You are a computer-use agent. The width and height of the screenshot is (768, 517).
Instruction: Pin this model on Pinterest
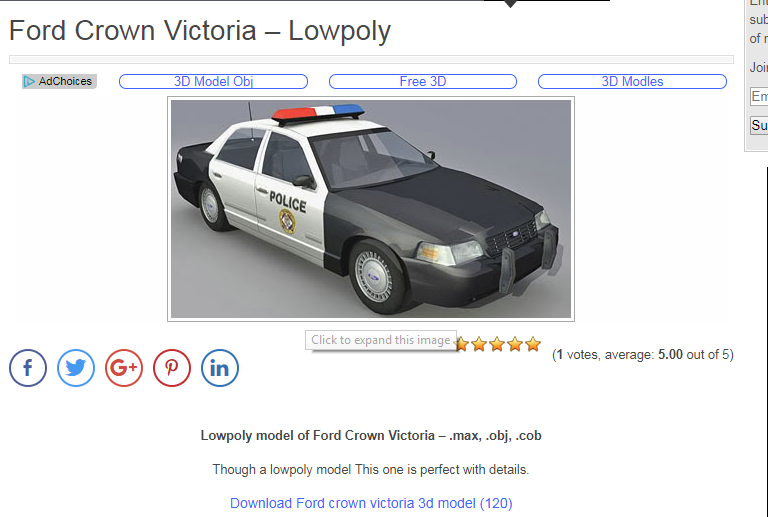coord(172,368)
